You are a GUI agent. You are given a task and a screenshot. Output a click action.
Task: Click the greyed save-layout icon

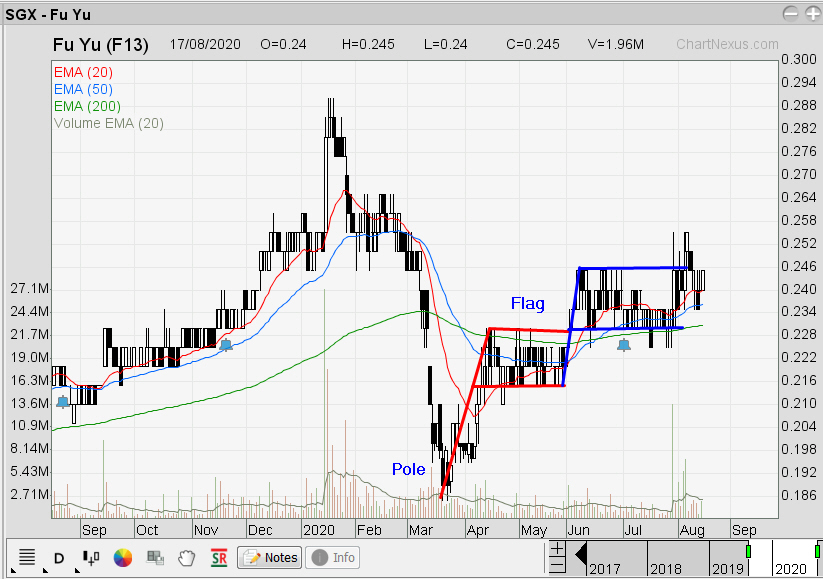pos(155,557)
